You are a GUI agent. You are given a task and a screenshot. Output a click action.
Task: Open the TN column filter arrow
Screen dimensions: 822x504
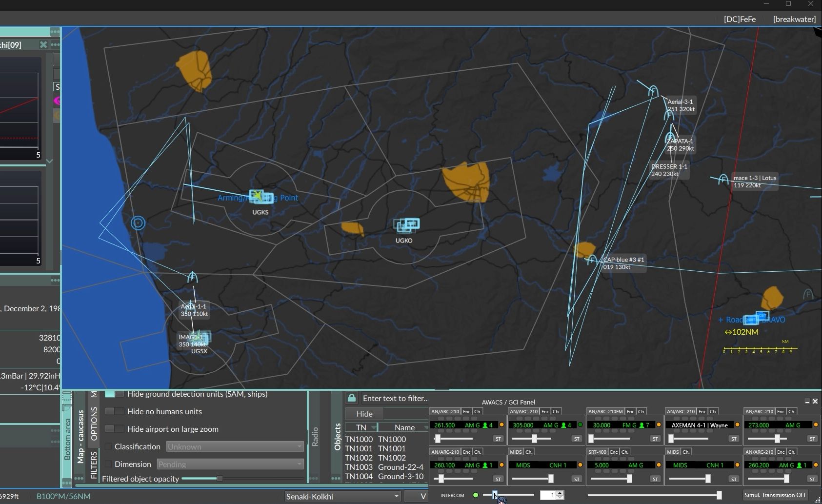click(x=374, y=427)
